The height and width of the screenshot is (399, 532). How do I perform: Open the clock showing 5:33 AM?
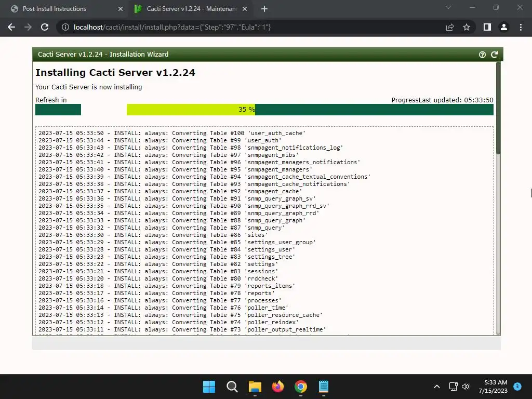pos(493,387)
